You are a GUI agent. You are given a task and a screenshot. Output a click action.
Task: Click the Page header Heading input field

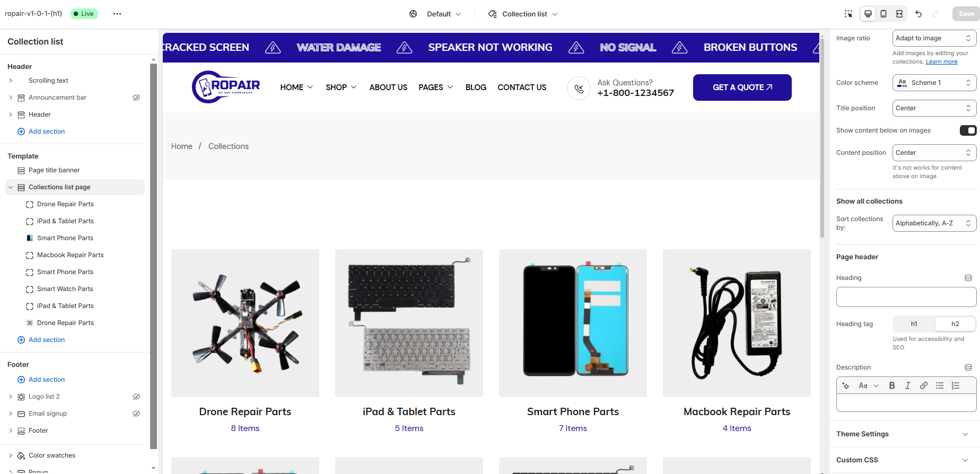[x=906, y=297]
